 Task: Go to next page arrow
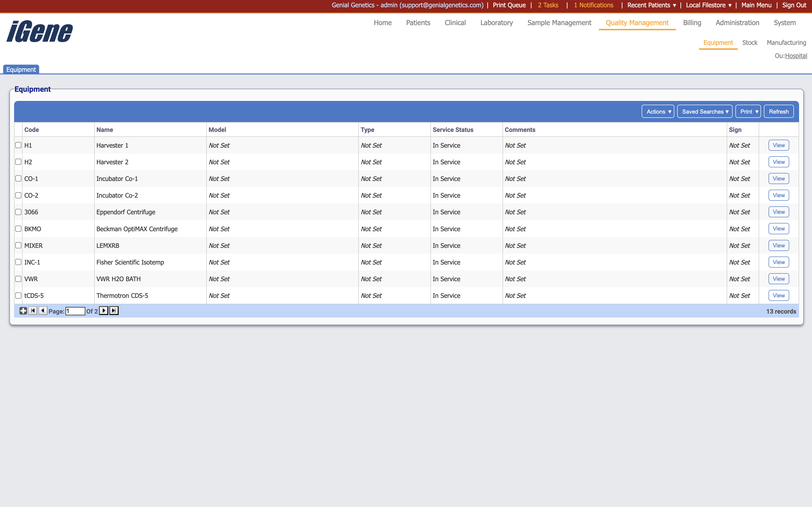pos(104,311)
